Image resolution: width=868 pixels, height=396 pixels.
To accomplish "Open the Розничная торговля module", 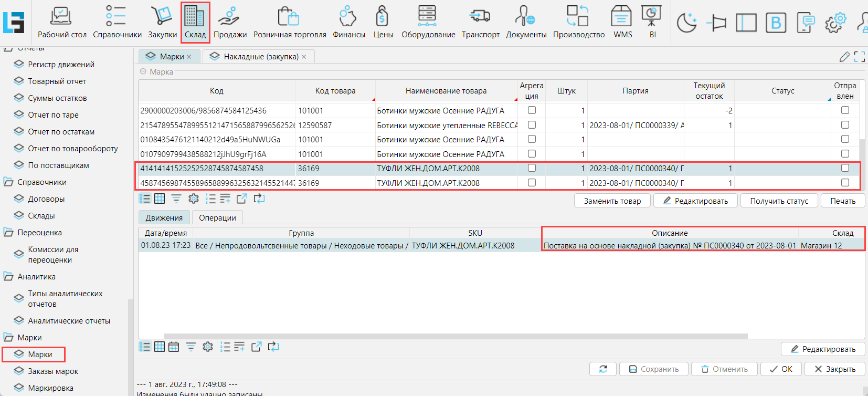I will (289, 22).
